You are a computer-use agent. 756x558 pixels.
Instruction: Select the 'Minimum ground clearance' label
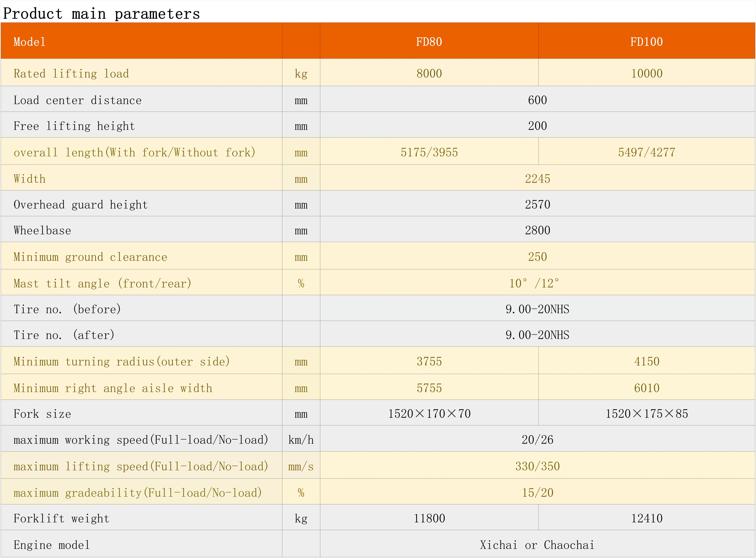(x=90, y=257)
